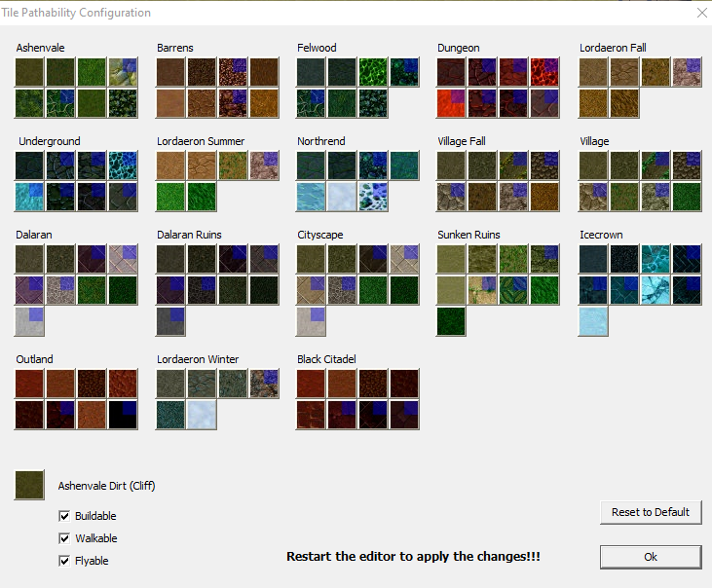Choose first green grass tile in Lordaeron Summer bottom row
Image resolution: width=712 pixels, height=588 pixels.
point(170,197)
